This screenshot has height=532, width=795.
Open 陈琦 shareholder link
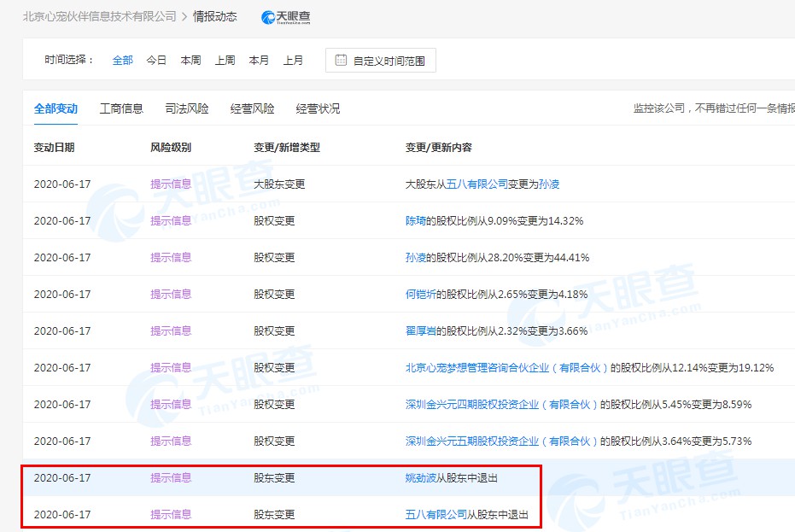(x=415, y=221)
